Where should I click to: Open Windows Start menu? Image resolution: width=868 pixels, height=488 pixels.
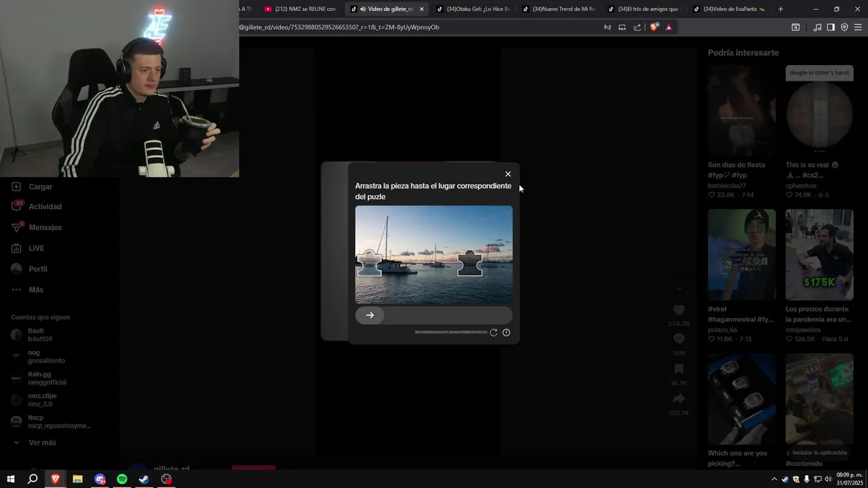click(x=10, y=479)
